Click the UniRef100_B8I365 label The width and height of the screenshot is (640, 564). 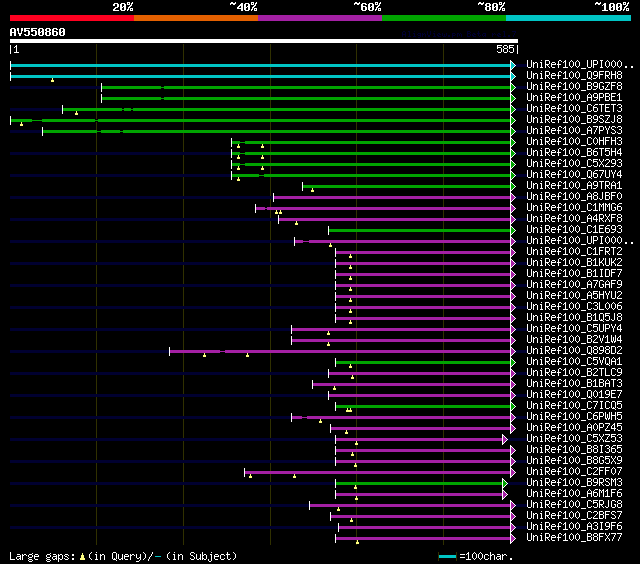574,450
